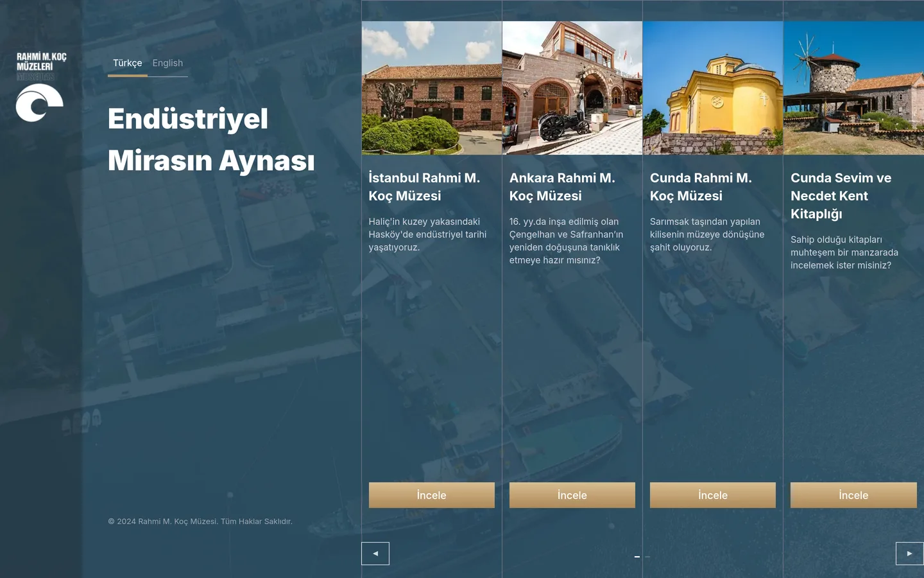Click İncele button for Cunda Rahmi M. Koç Müzesi
This screenshot has width=924, height=578.
click(x=713, y=495)
